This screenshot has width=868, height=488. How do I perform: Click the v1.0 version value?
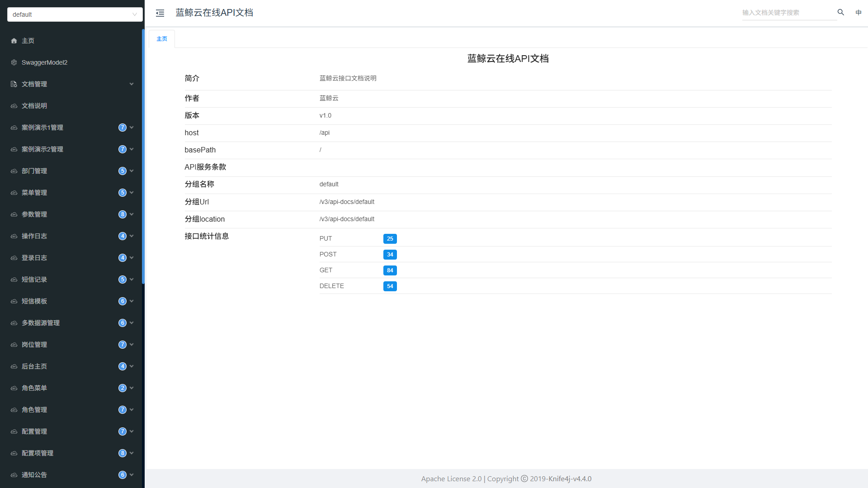pos(325,116)
